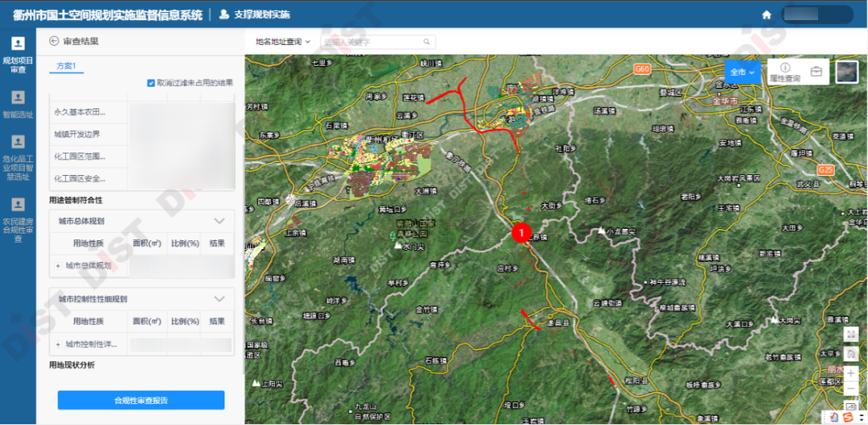This screenshot has width=868, height=425.
Task: Open 危化品工业项目智慧选址 sidebar module
Action: click(18, 158)
